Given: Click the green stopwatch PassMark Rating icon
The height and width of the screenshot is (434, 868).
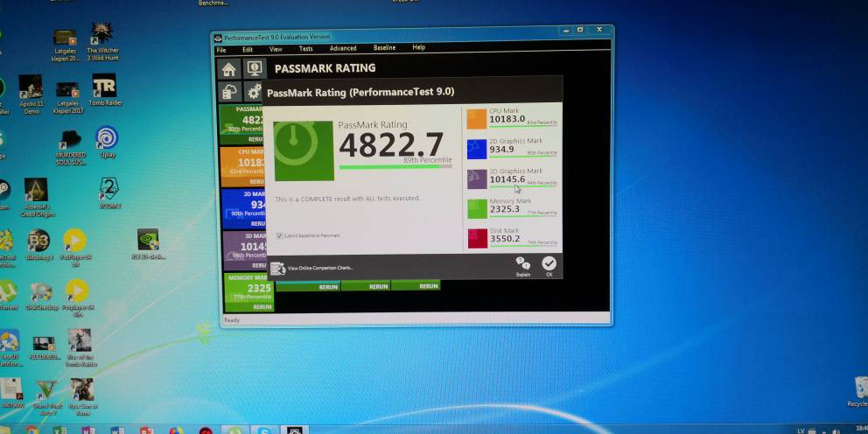Looking at the screenshot, I should pyautogui.click(x=304, y=150).
